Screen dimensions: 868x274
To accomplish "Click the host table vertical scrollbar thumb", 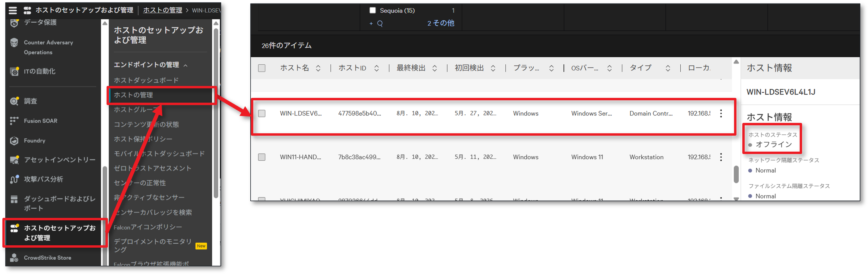I will tap(736, 175).
